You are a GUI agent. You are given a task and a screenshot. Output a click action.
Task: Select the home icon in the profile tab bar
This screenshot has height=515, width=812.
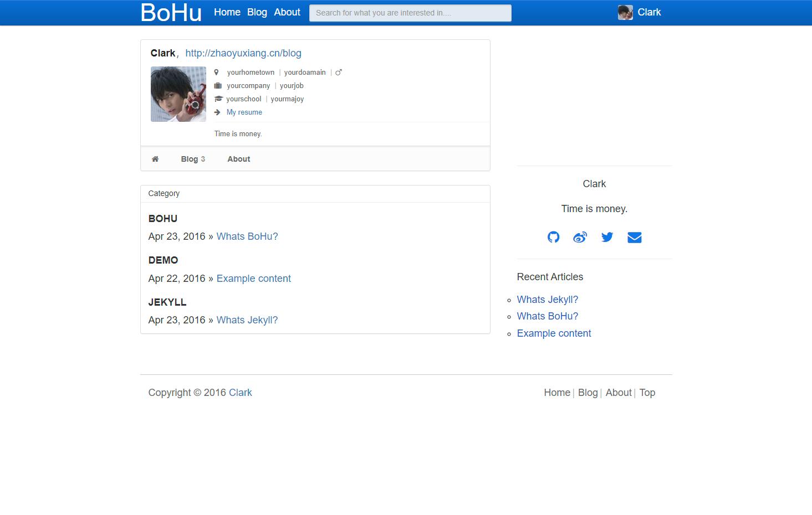pos(156,158)
